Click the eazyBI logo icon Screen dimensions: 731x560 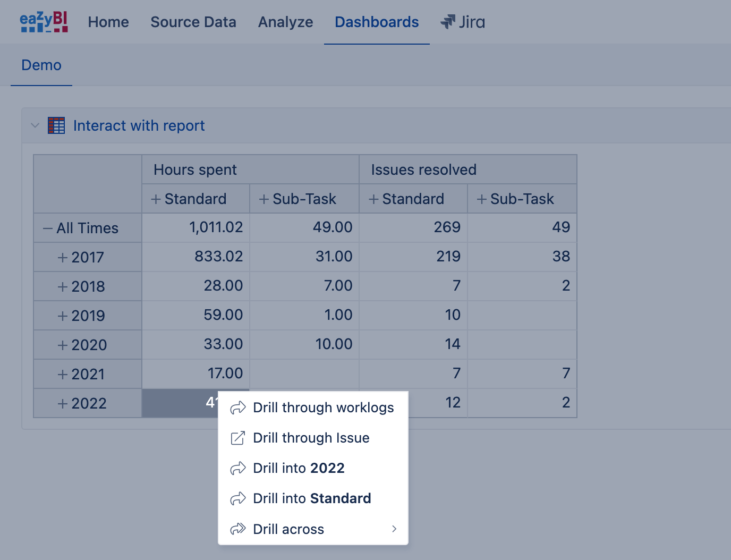[44, 22]
